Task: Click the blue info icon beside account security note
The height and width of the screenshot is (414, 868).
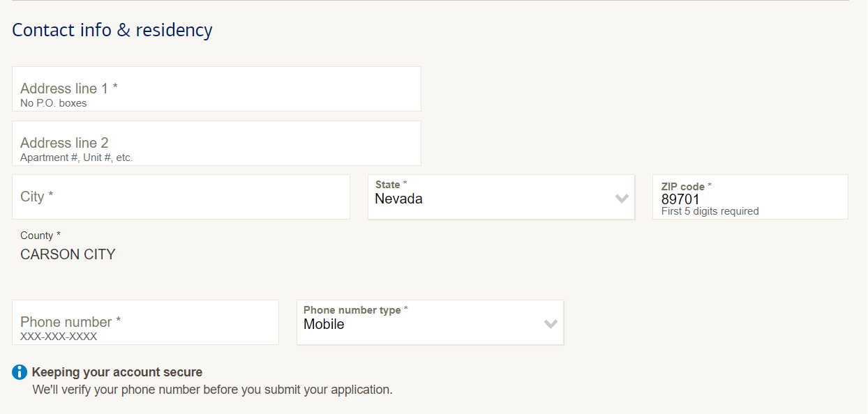Action: pyautogui.click(x=20, y=372)
